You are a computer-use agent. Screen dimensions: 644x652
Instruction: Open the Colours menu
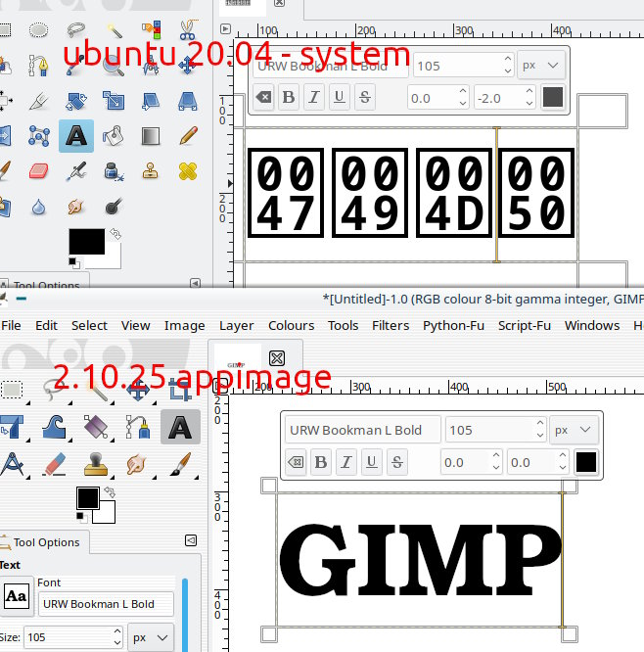[291, 325]
